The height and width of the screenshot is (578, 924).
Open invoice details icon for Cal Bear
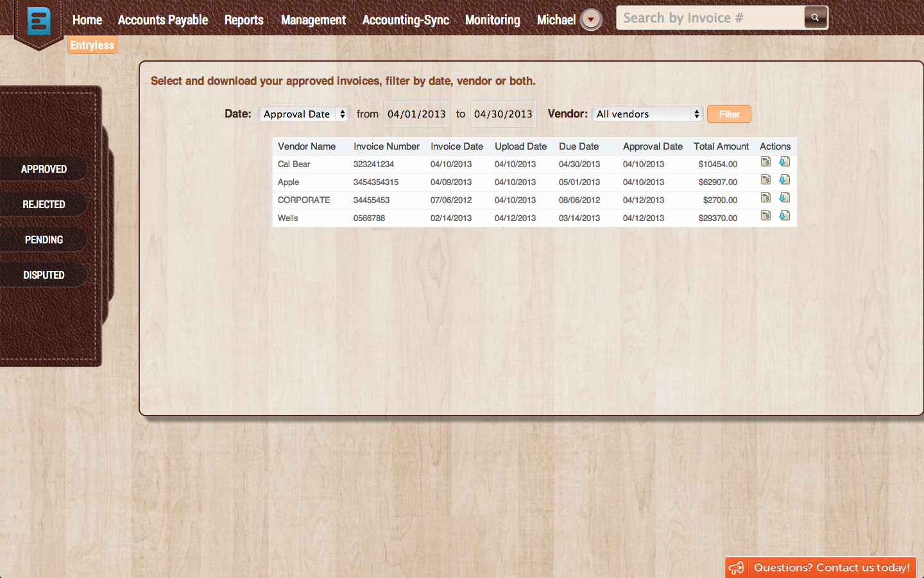pyautogui.click(x=766, y=162)
